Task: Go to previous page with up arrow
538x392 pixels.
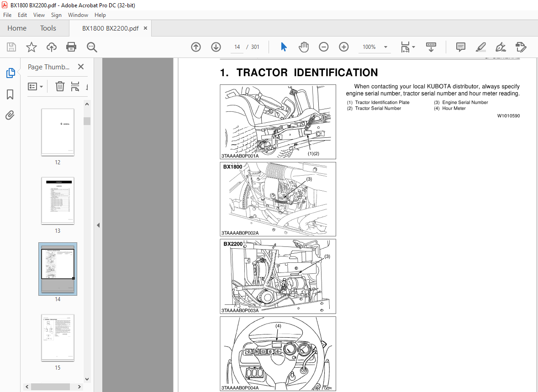Action: click(196, 47)
